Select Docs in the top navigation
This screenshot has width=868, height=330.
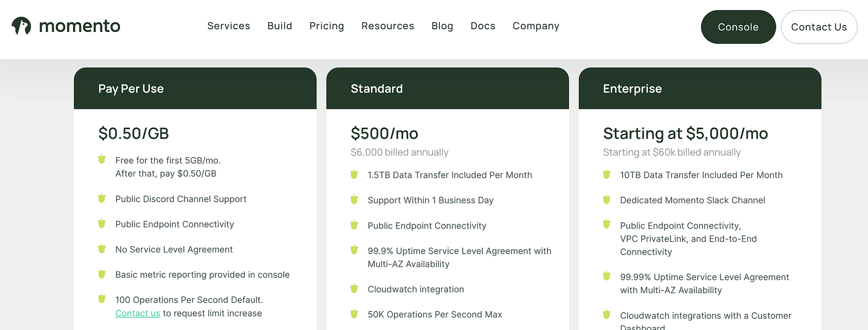coord(483,26)
